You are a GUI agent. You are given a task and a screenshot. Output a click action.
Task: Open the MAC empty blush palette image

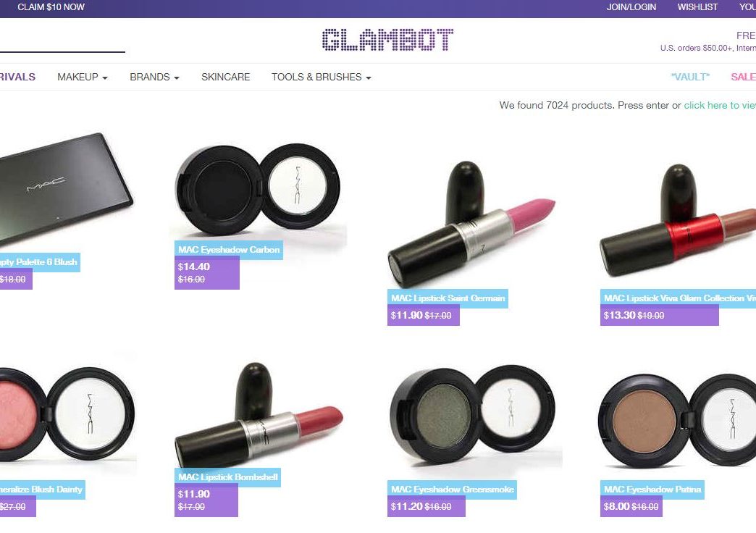[x=66, y=189]
